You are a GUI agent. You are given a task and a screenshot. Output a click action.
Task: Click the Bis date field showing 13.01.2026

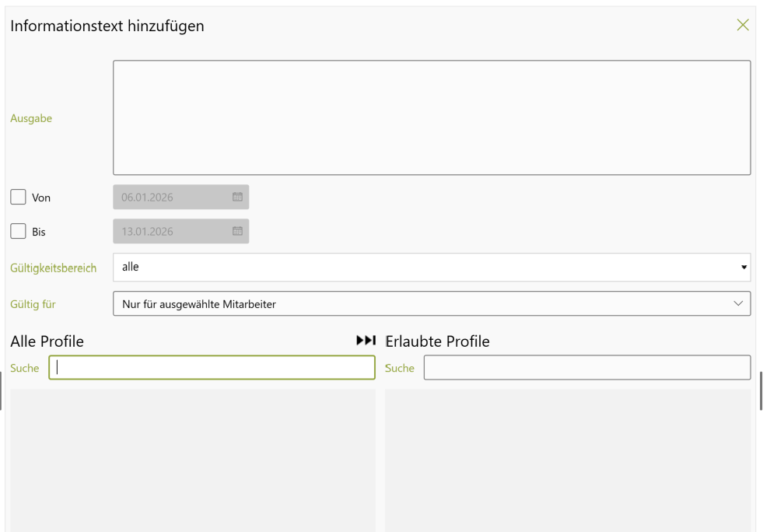coord(173,231)
